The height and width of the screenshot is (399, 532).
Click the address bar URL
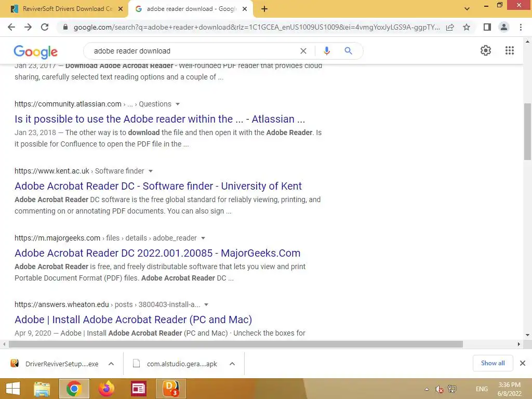point(257,27)
